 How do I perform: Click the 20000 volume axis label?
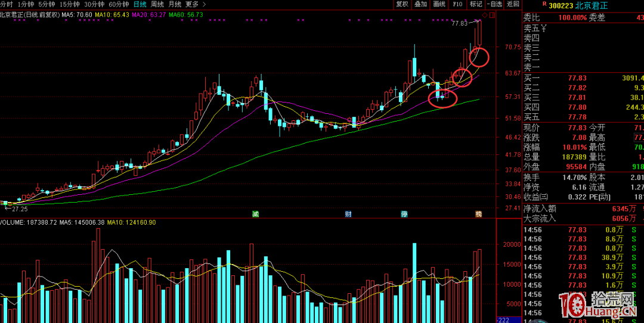click(512, 244)
